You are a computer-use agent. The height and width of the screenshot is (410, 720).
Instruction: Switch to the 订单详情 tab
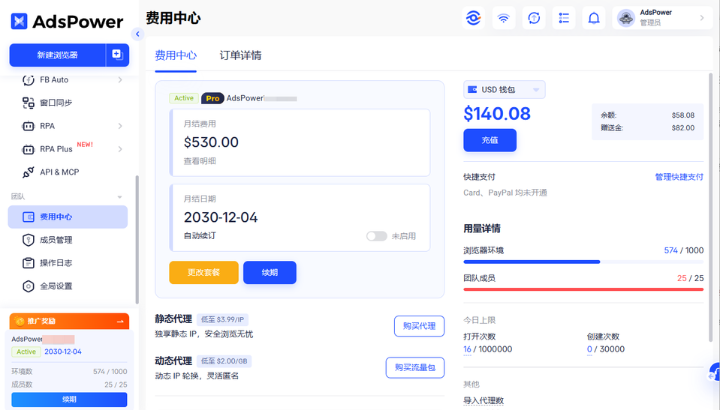[x=240, y=56]
